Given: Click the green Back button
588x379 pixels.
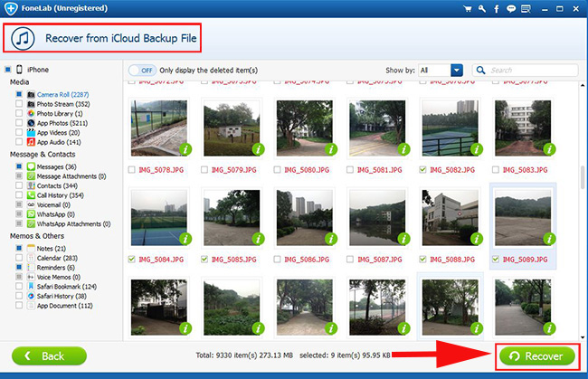Looking at the screenshot, I should pyautogui.click(x=49, y=356).
